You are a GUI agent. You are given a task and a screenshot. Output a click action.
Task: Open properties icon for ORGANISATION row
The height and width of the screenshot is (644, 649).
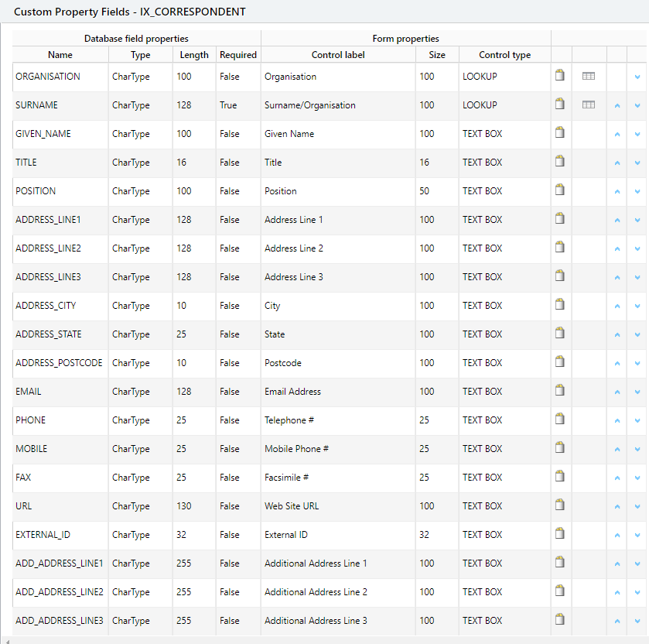click(x=560, y=76)
